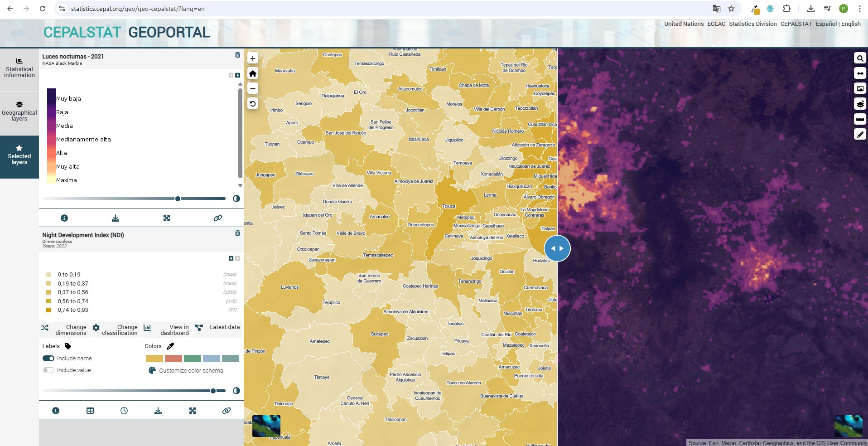The image size is (868, 446).
Task: Click the label tag icon
Action: (x=68, y=346)
